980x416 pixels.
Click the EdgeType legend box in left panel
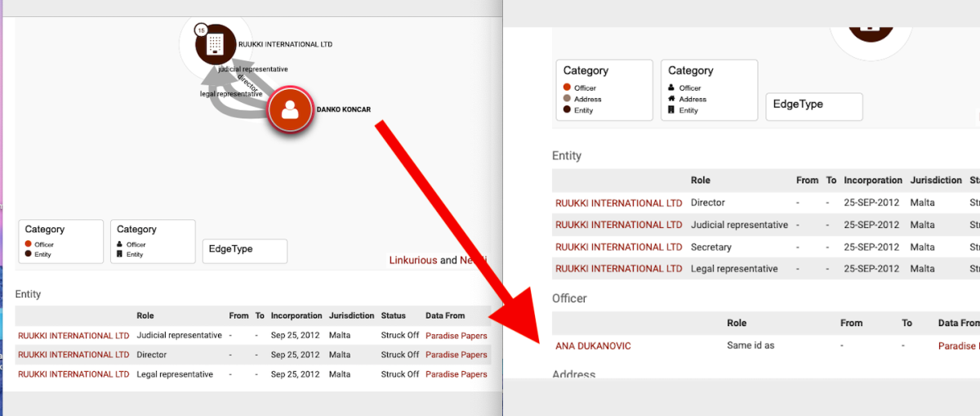pos(245,251)
